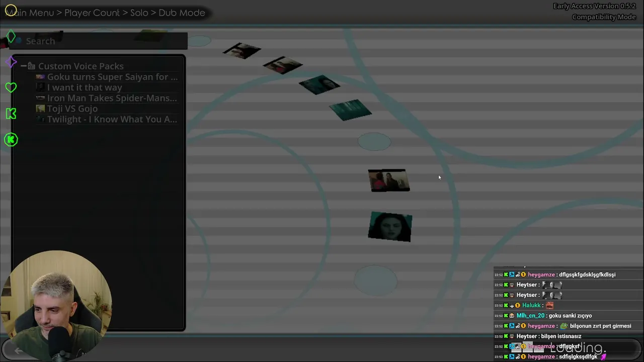Click the Pepe frog emote in heygamze's message

click(562, 326)
